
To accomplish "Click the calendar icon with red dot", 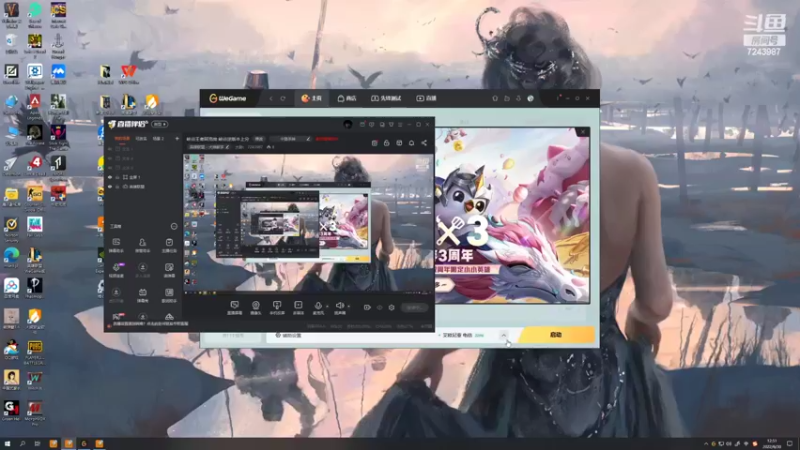I will [x=374, y=143].
